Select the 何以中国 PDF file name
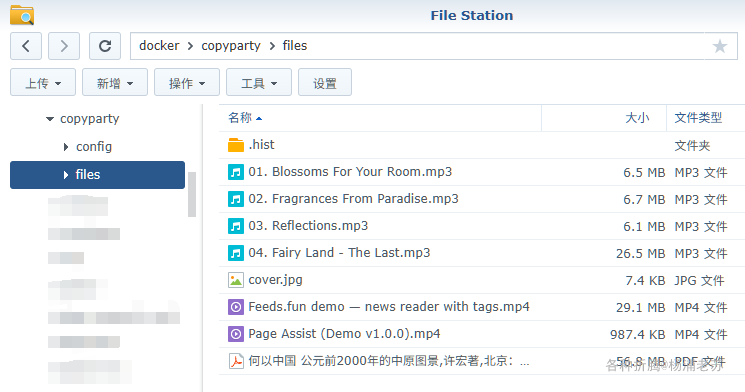This screenshot has height=392, width=745. 389,361
